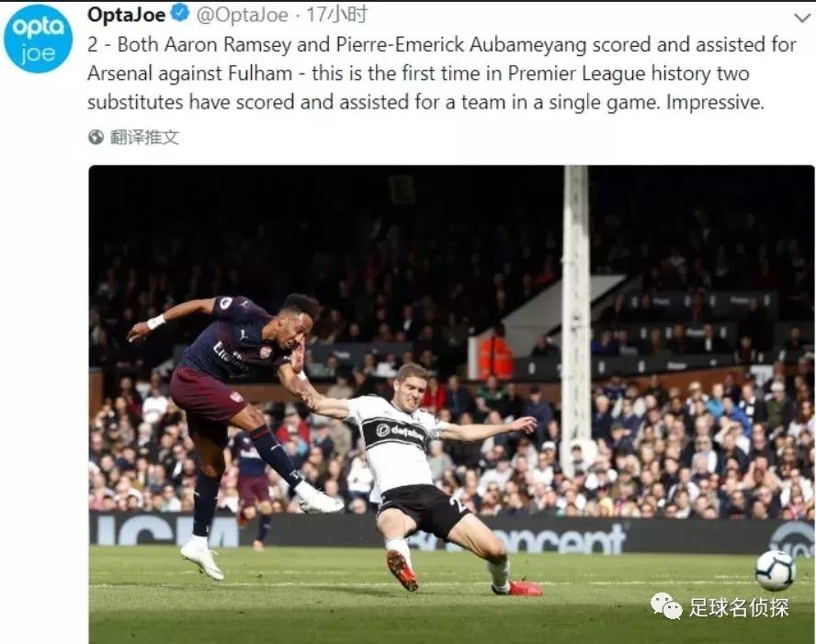The height and width of the screenshot is (644, 816).
Task: Click the Premier League sleeve badge on Arsenal shirt
Action: click(x=226, y=302)
